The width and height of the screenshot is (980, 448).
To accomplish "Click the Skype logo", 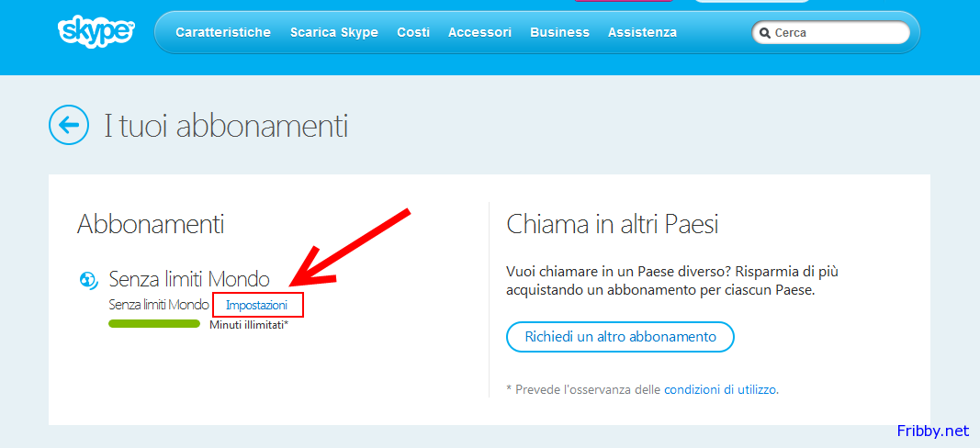I will pyautogui.click(x=96, y=31).
